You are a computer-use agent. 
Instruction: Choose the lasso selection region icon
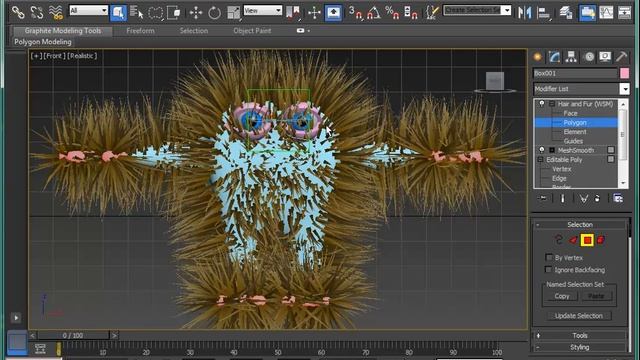pyautogui.click(x=156, y=13)
